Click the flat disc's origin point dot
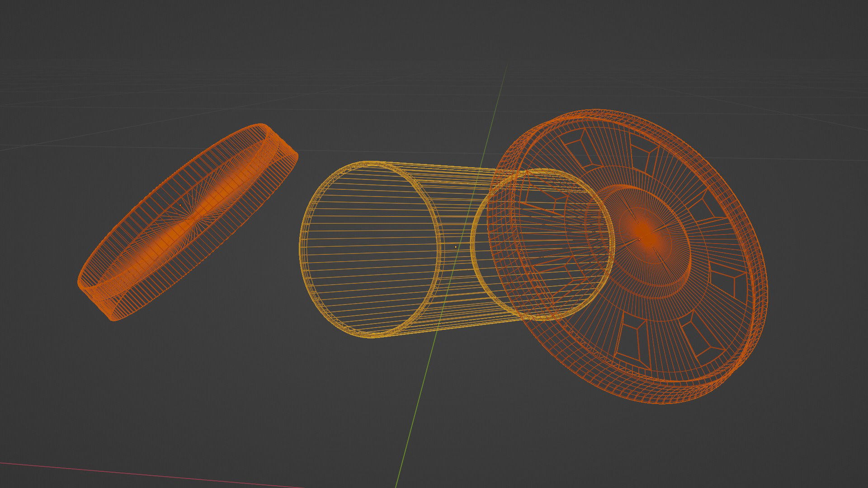 pos(180,205)
